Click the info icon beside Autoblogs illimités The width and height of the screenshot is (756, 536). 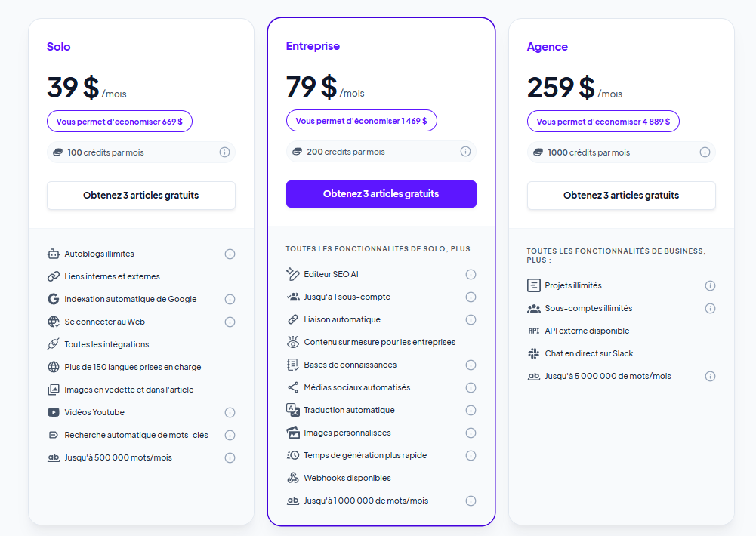pos(230,254)
